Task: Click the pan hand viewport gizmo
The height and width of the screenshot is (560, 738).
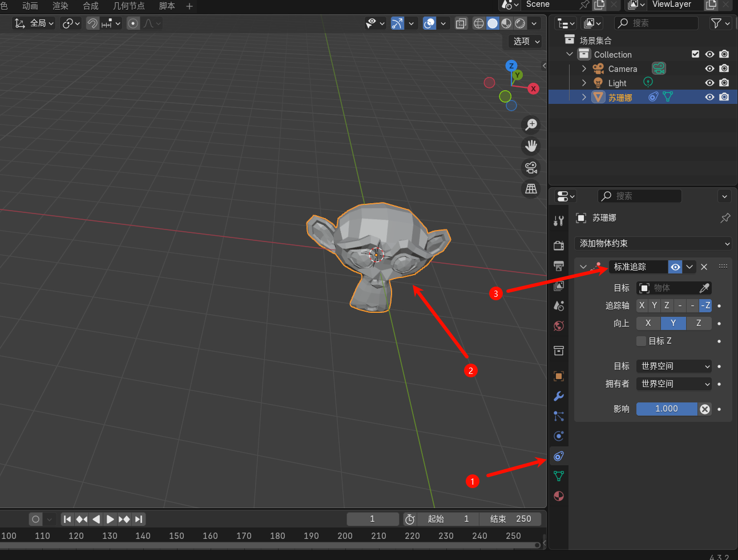Action: tap(531, 146)
